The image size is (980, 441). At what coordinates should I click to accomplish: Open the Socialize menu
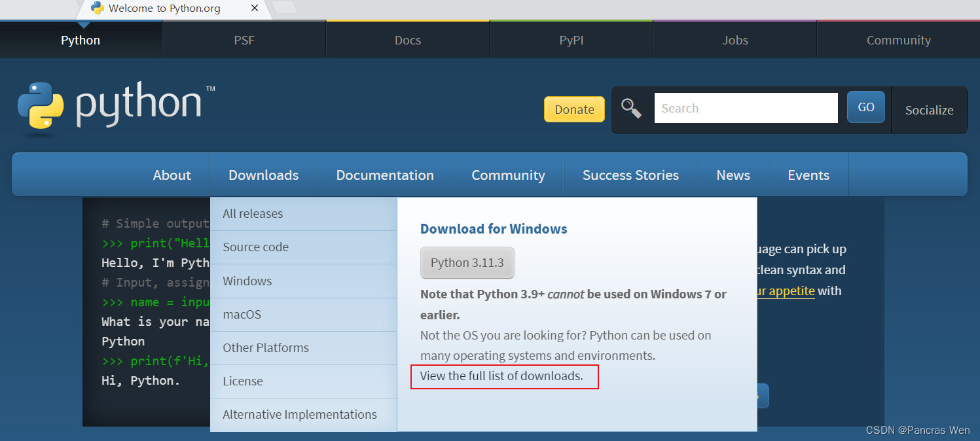coord(929,110)
